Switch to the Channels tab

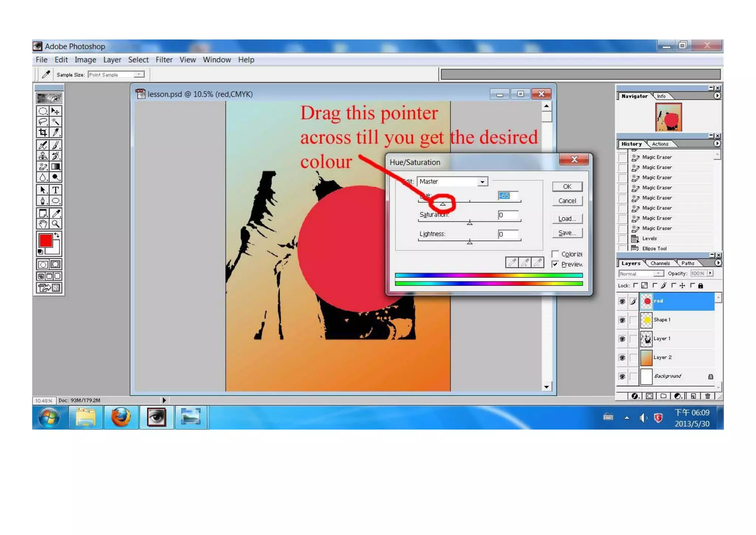point(660,263)
